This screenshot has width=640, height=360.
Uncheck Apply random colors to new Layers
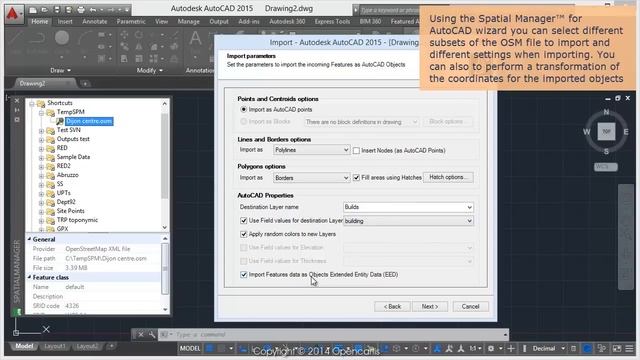(244, 234)
